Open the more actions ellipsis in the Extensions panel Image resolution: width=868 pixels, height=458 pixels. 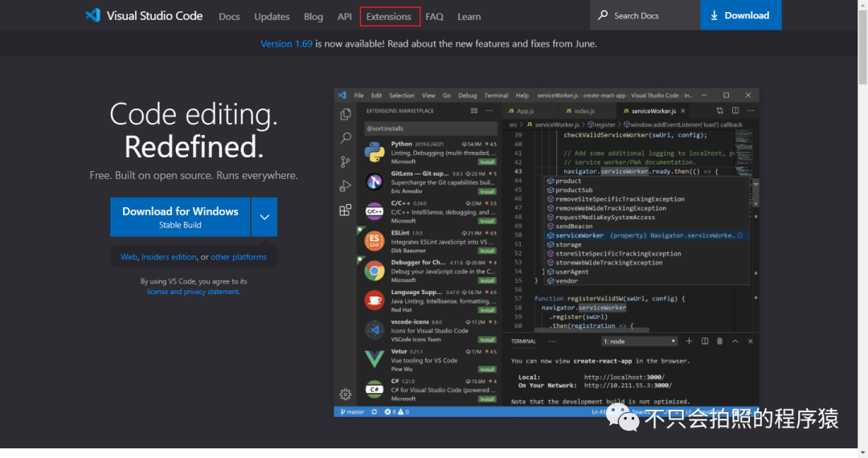[489, 111]
